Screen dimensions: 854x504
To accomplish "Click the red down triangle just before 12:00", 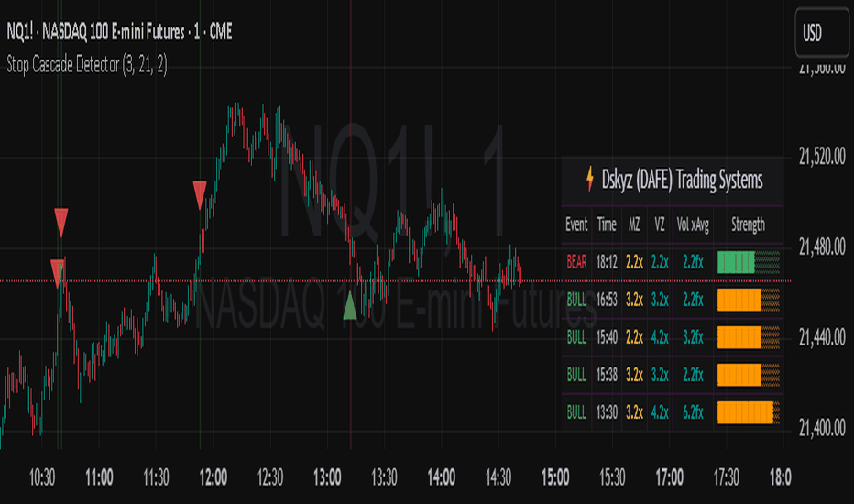I will click(x=200, y=195).
